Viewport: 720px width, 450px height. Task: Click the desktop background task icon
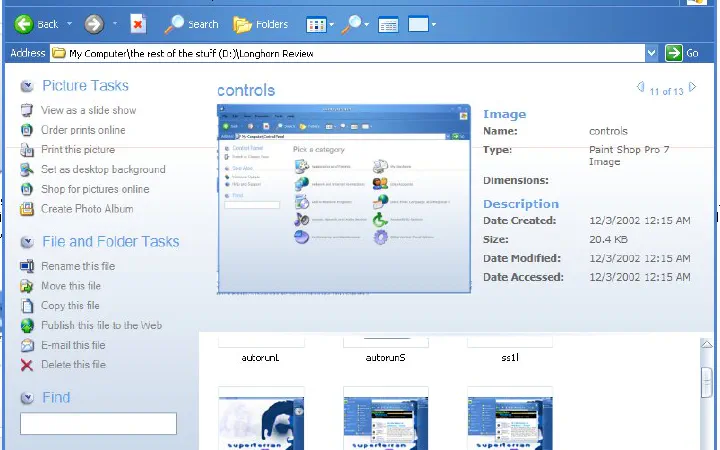point(27,169)
